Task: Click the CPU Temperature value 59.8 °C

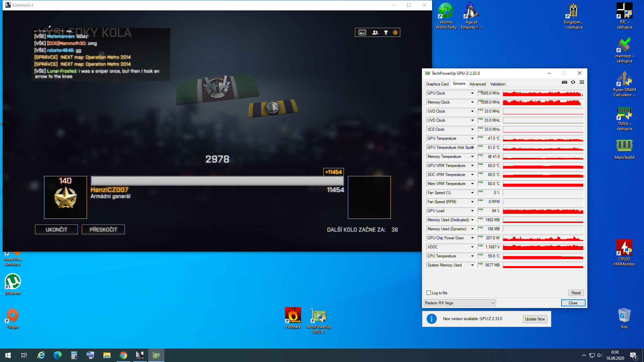Action: 489,256
